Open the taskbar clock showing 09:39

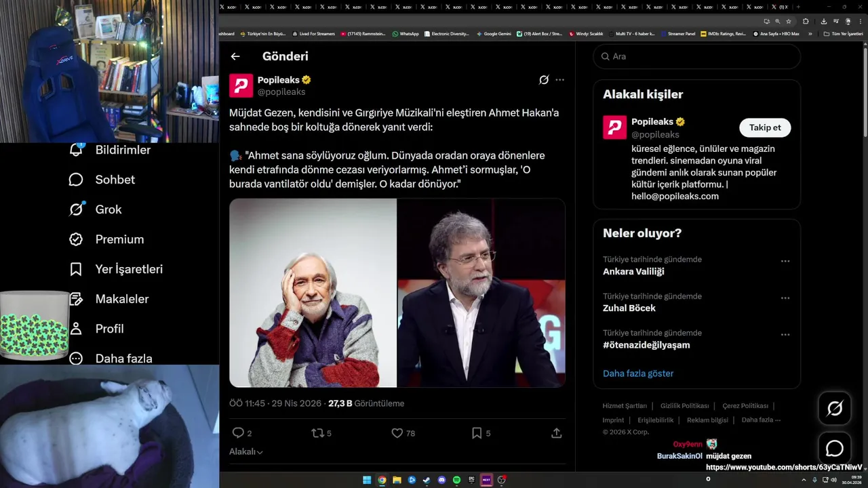[x=851, y=480]
